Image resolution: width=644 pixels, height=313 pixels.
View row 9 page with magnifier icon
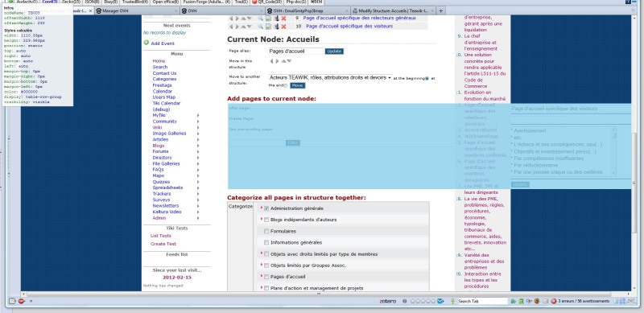pos(260,18)
